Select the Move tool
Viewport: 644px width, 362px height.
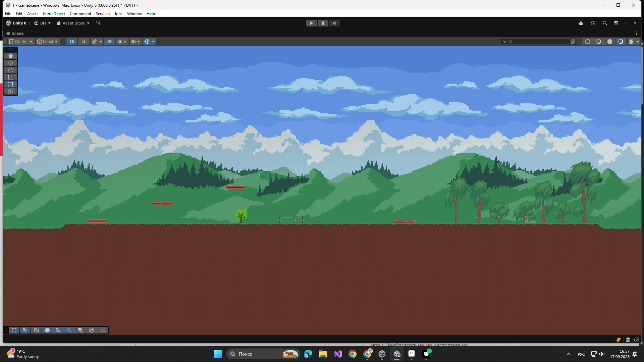(11, 63)
